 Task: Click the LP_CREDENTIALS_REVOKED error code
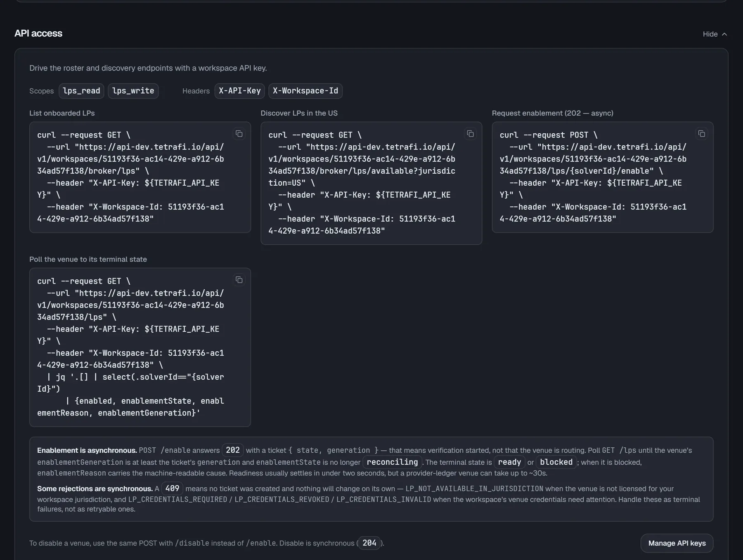[282, 499]
